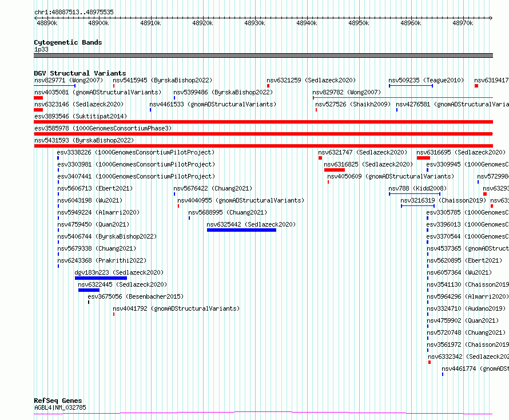This screenshot has height=420, width=509.
Task: Open nsv4759450 (Quan2021) label
Action: click(x=93, y=224)
